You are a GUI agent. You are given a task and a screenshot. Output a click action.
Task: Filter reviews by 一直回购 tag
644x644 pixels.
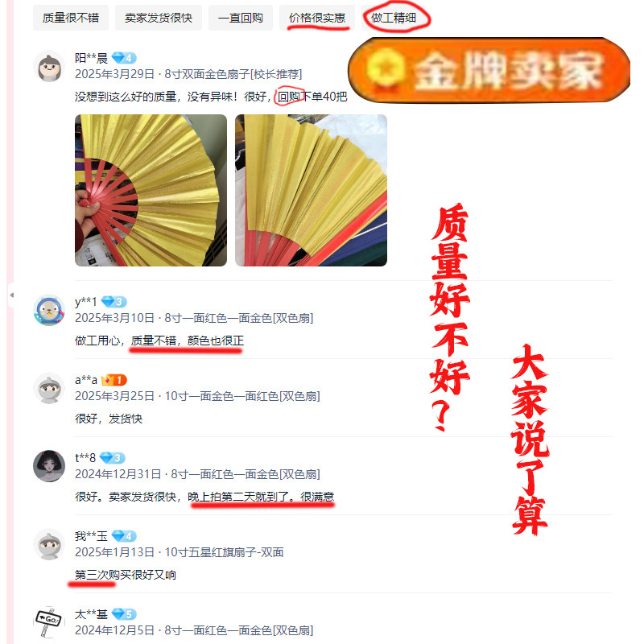(x=240, y=18)
